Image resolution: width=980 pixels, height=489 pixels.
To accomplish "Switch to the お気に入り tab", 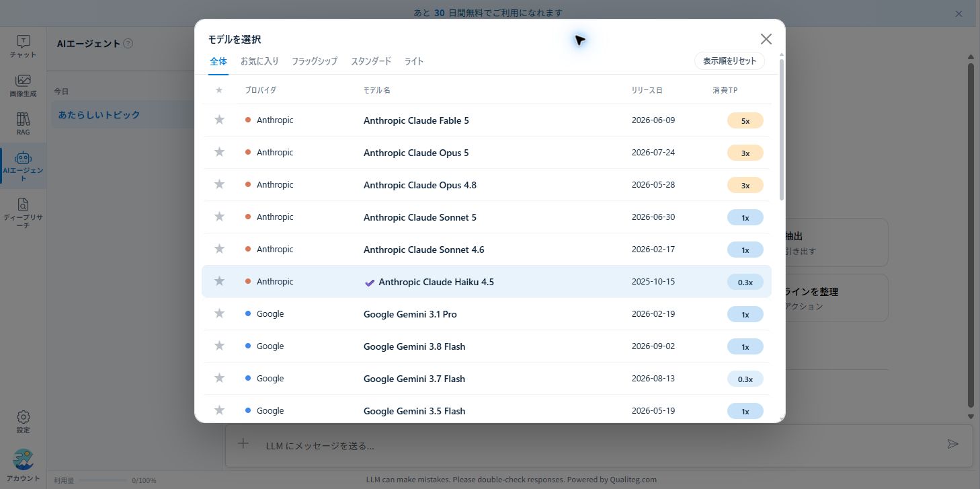I will click(259, 61).
